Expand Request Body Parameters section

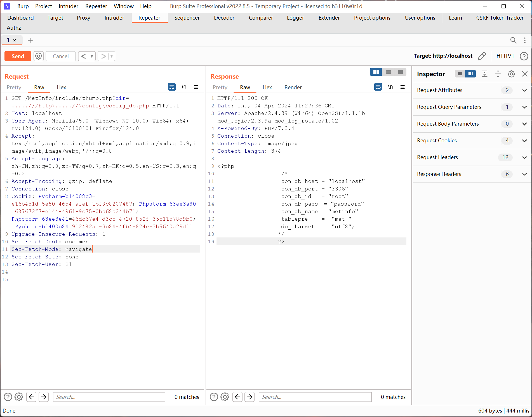click(x=472, y=124)
